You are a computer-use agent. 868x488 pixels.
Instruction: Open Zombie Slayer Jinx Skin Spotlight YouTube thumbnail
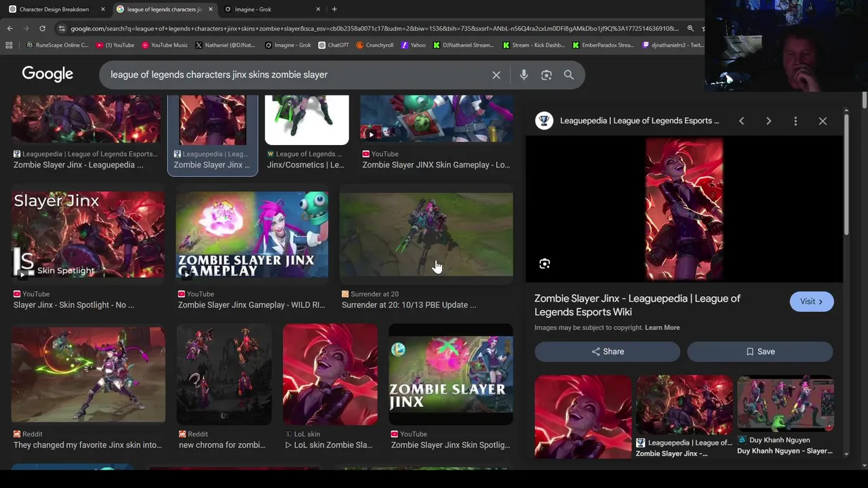[x=451, y=375]
